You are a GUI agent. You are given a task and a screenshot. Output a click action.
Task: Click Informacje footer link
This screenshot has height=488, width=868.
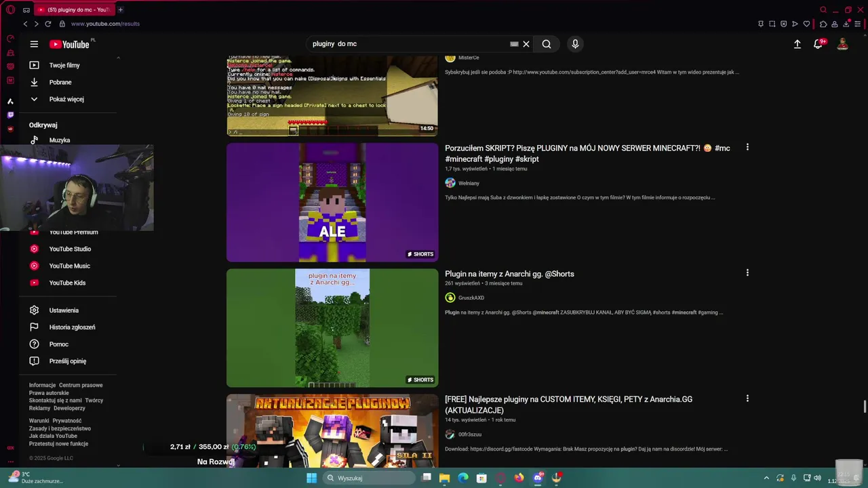click(x=42, y=385)
